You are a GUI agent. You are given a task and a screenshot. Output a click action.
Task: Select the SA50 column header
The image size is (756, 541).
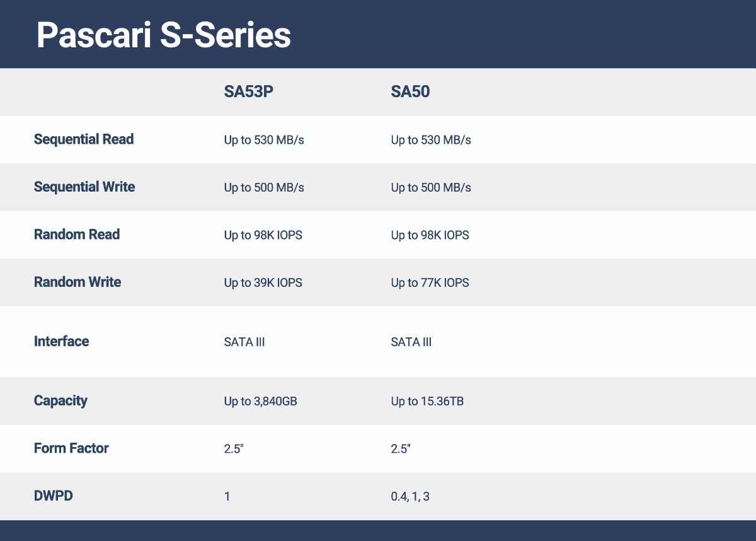pyautogui.click(x=410, y=92)
